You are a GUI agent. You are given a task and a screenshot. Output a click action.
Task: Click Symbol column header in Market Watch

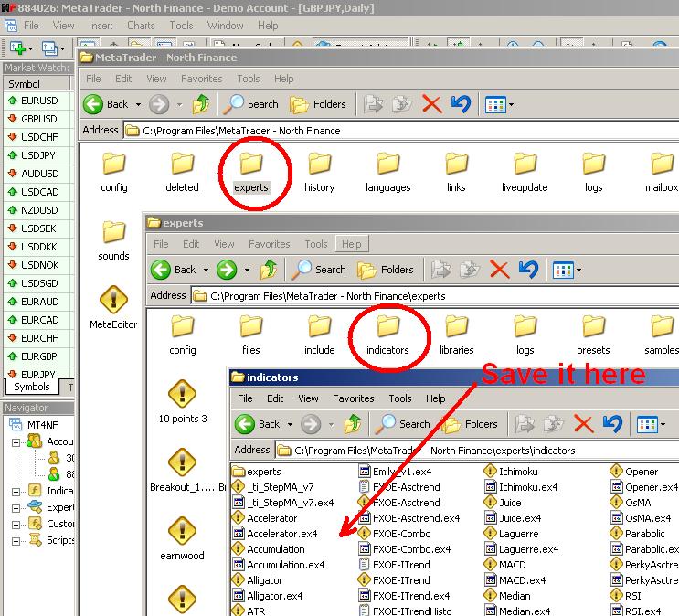[x=37, y=83]
